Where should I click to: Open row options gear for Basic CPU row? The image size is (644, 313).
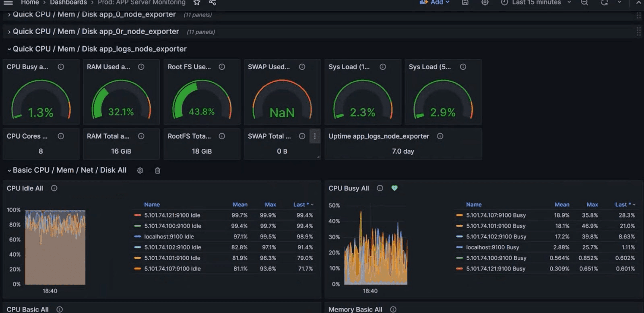[140, 170]
